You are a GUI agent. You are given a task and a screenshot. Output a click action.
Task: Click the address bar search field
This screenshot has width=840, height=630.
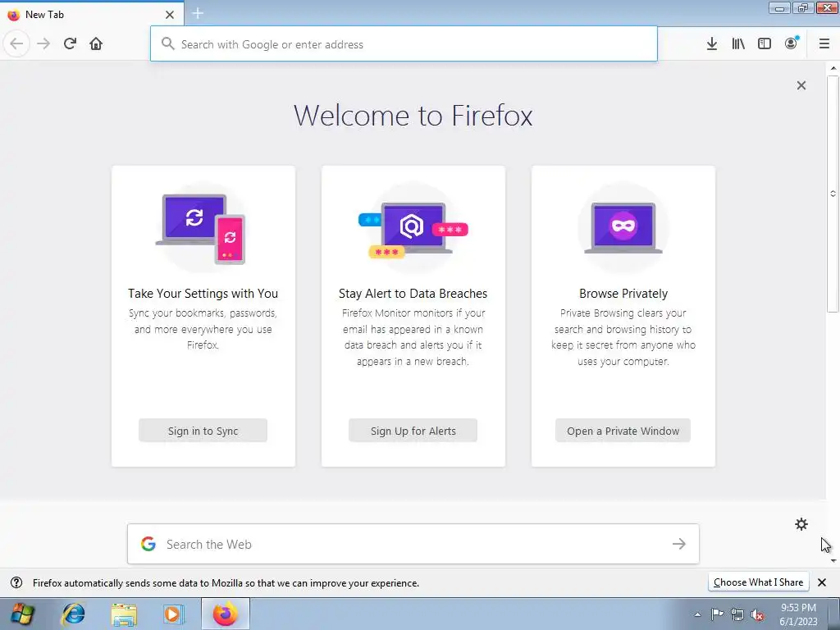404,44
